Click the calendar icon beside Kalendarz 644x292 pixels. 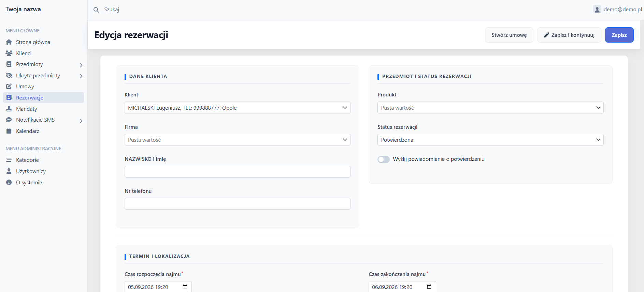9,131
